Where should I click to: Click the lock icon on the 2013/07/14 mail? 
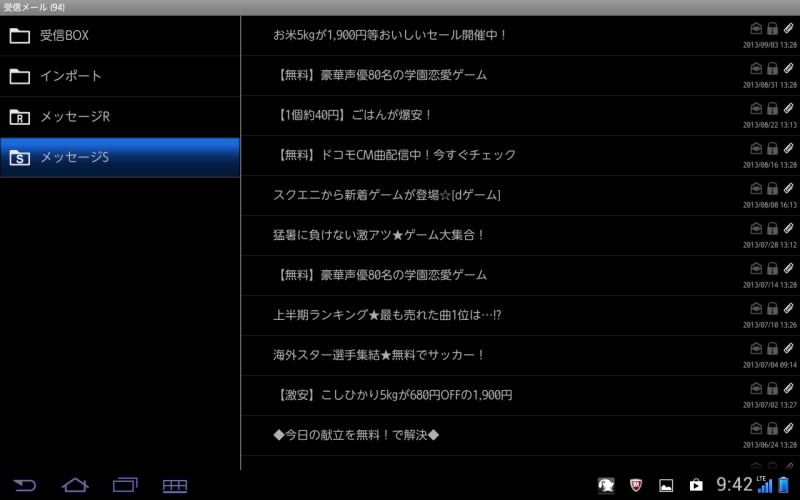(772, 268)
